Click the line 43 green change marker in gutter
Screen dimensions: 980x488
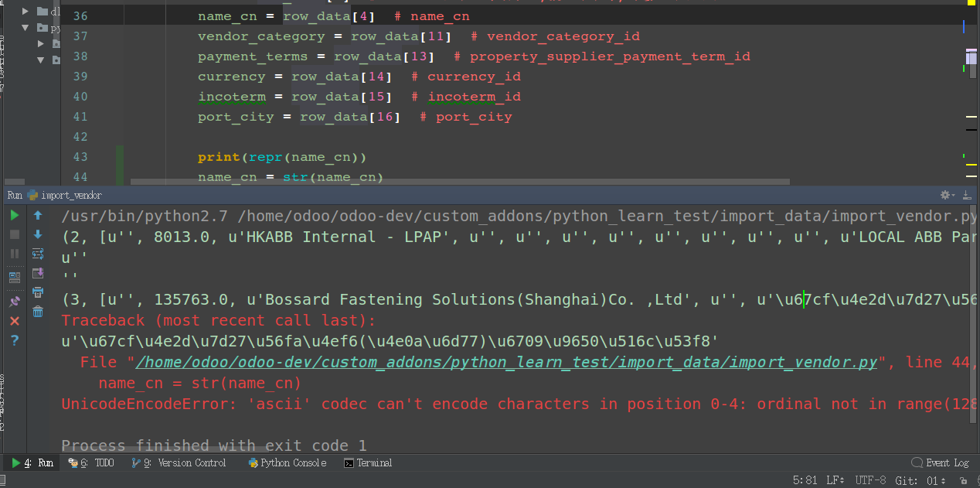coord(120,157)
